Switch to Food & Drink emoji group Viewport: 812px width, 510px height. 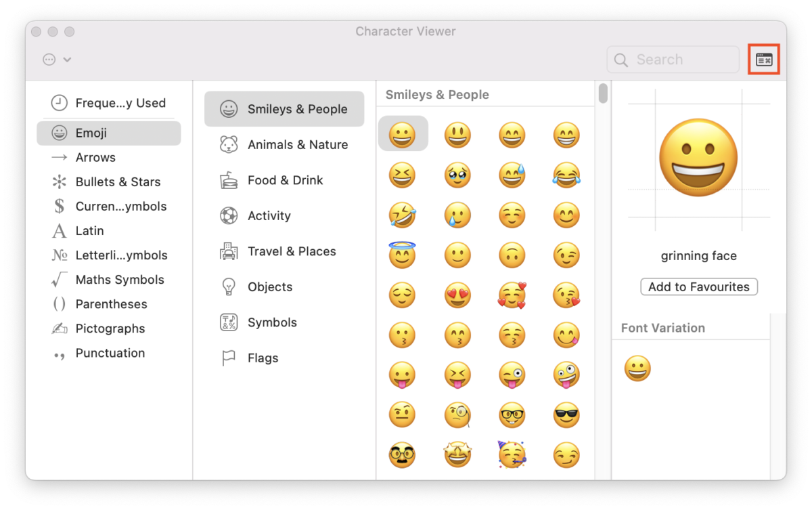[284, 180]
